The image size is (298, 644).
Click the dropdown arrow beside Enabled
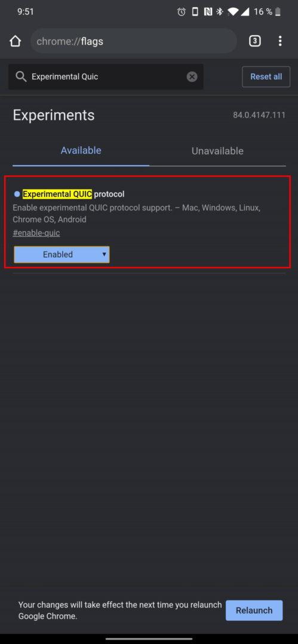click(x=104, y=254)
